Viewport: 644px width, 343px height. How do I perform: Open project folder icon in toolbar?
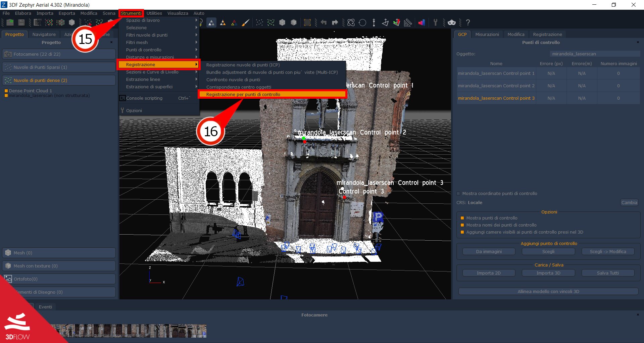coord(10,22)
